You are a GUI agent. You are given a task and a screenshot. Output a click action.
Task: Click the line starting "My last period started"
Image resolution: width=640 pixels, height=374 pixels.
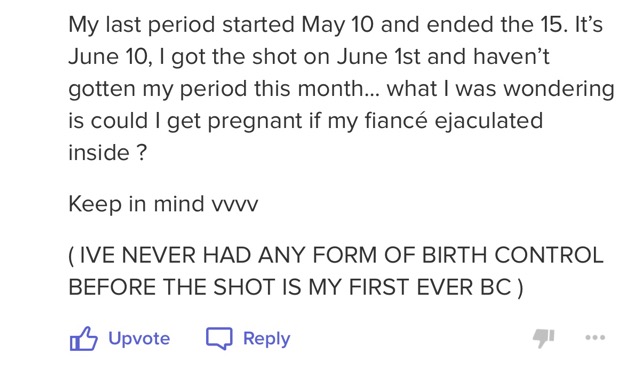pyautogui.click(x=336, y=24)
